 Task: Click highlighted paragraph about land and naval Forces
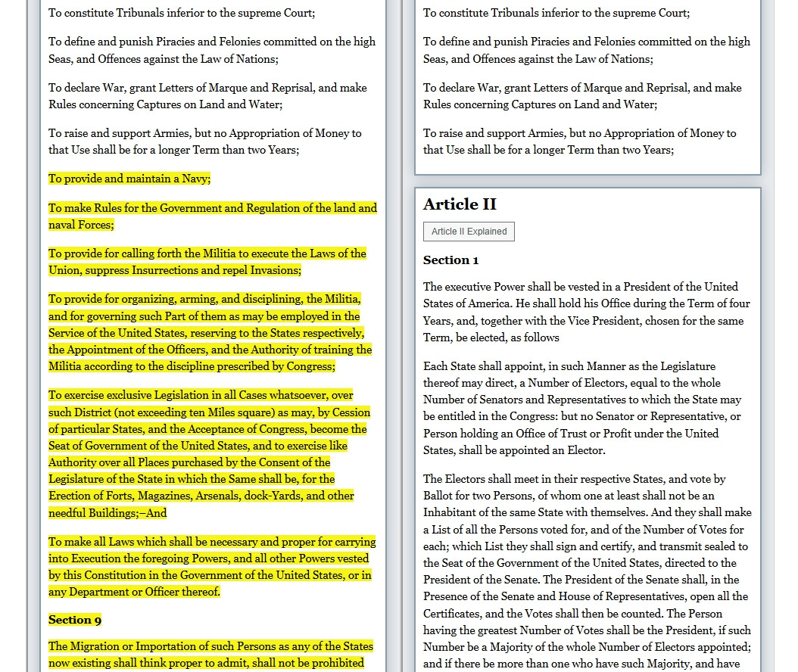pyautogui.click(x=213, y=216)
